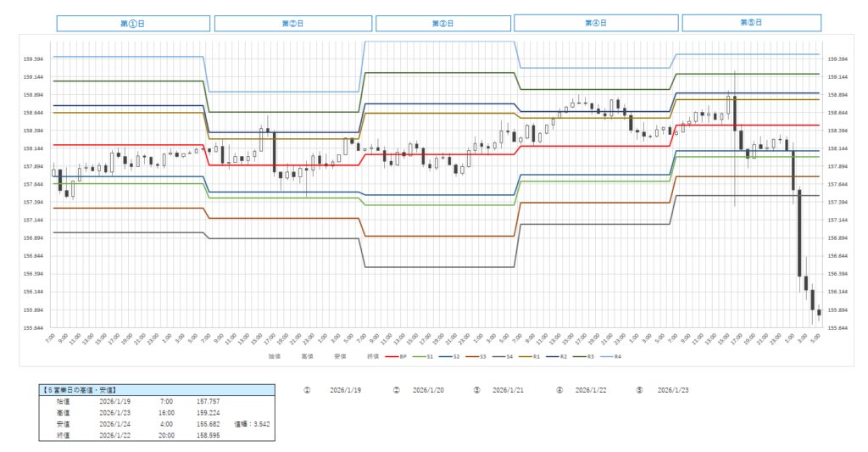Click the 第④日 day header
The height and width of the screenshot is (452, 868).
(x=596, y=23)
